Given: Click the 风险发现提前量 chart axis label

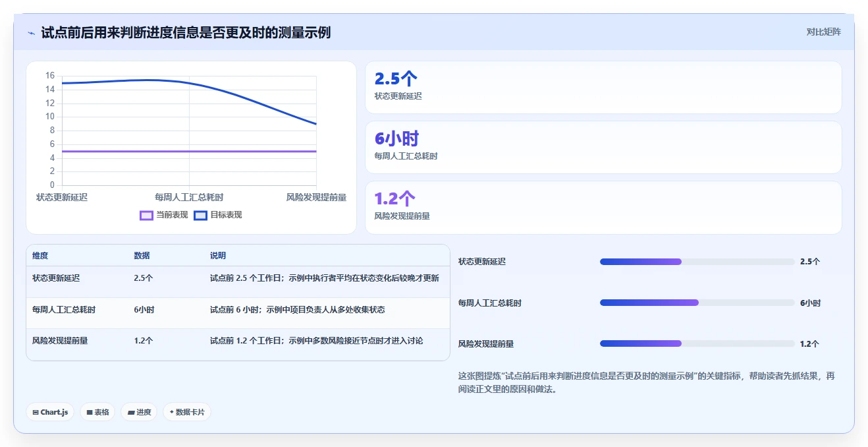Looking at the screenshot, I should coord(316,197).
